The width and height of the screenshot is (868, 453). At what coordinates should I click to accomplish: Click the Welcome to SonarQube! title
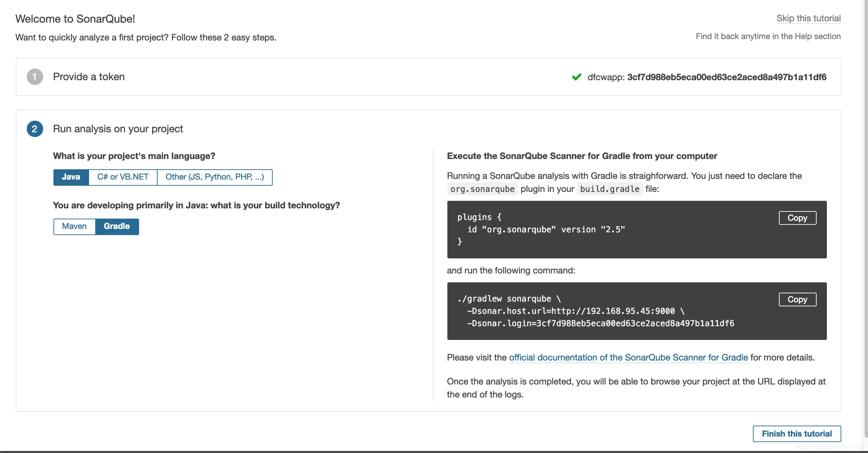click(x=75, y=19)
